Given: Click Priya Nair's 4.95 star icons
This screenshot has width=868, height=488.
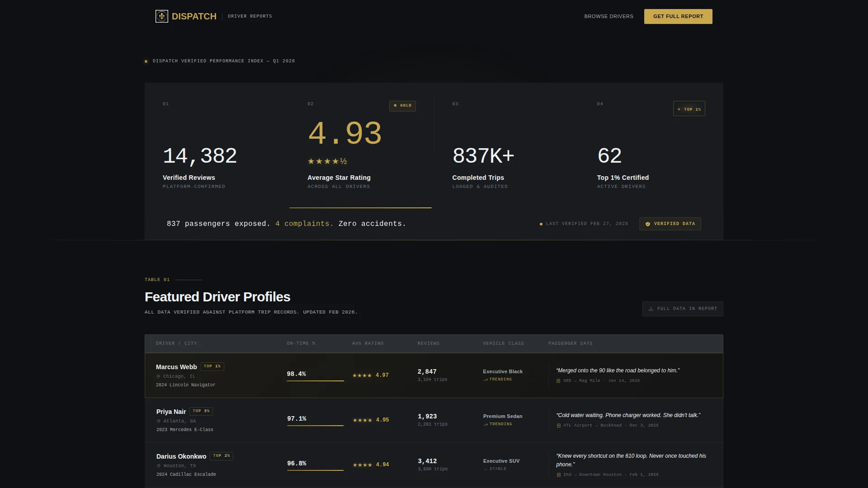Looking at the screenshot, I should [x=362, y=420].
